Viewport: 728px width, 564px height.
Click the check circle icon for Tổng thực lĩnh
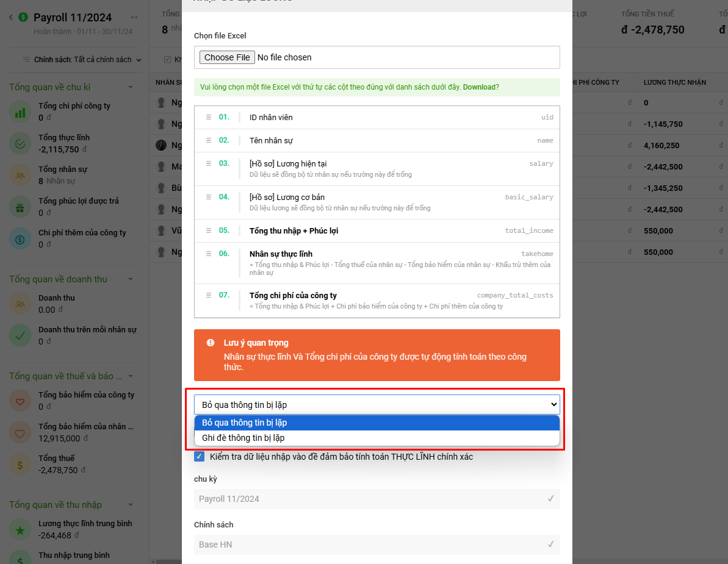tap(20, 143)
